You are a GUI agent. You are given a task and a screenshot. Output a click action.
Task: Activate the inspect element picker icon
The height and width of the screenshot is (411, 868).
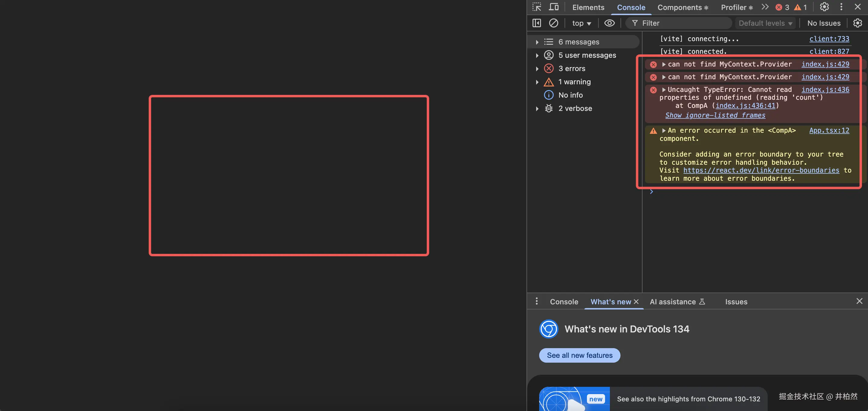point(537,7)
